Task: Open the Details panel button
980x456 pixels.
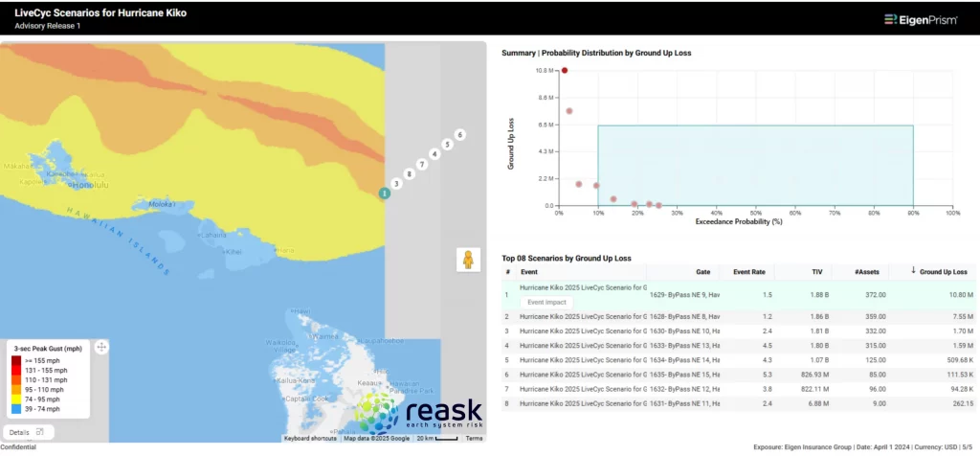Action: click(29, 432)
